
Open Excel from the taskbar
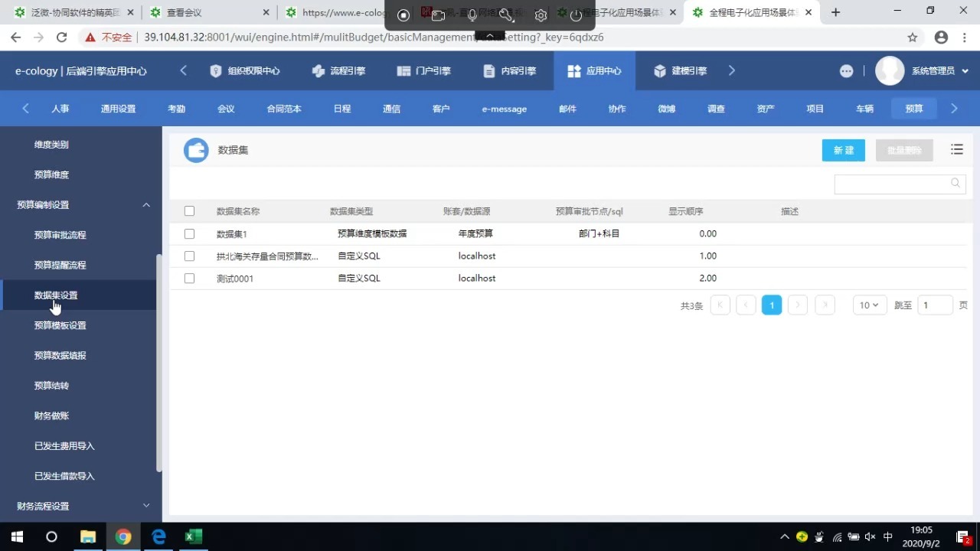(194, 536)
